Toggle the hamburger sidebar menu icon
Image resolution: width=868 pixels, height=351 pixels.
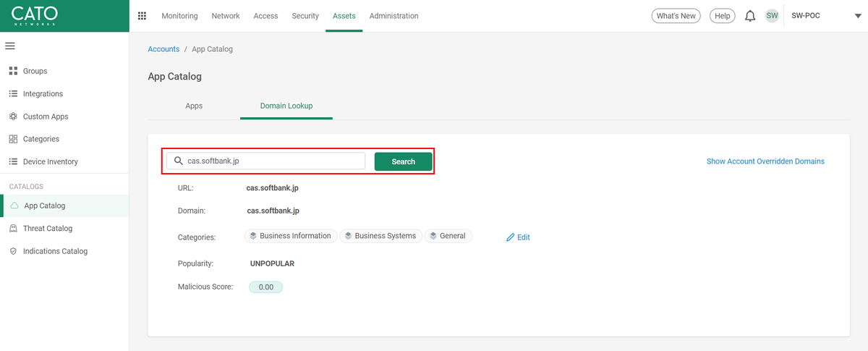point(10,46)
